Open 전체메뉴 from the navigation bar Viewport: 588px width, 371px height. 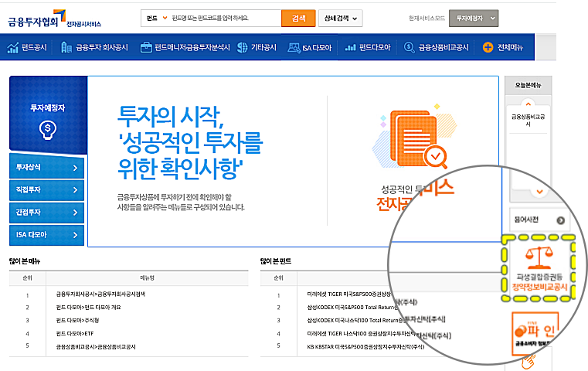(510, 47)
